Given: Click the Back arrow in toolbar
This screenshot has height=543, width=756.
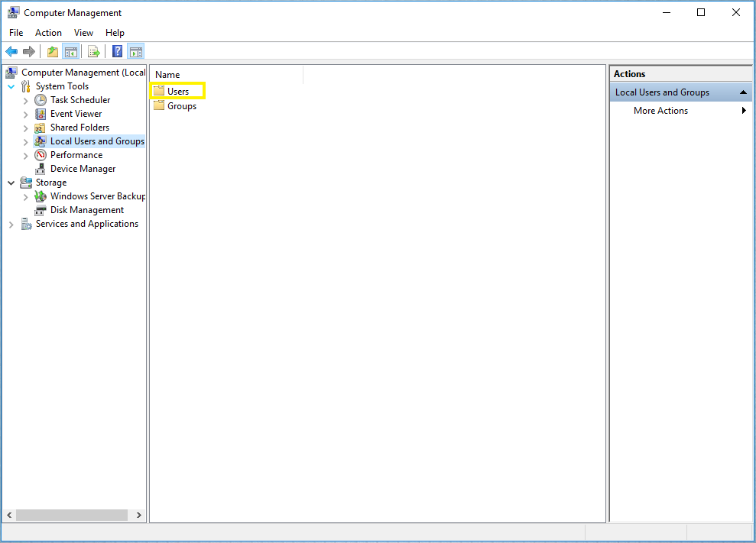Looking at the screenshot, I should 11,52.
